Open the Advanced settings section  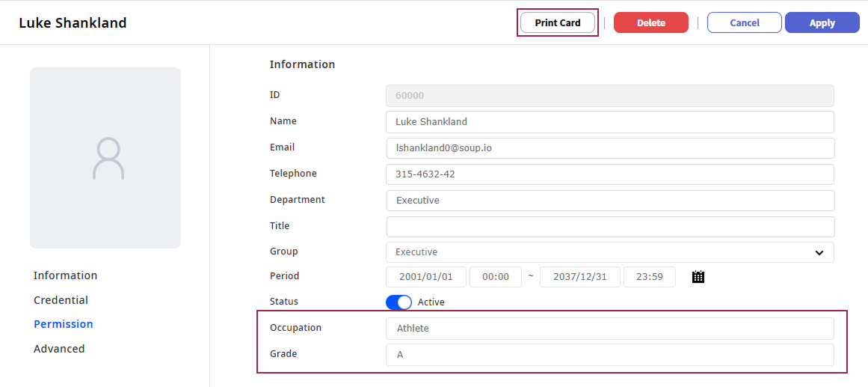(59, 349)
